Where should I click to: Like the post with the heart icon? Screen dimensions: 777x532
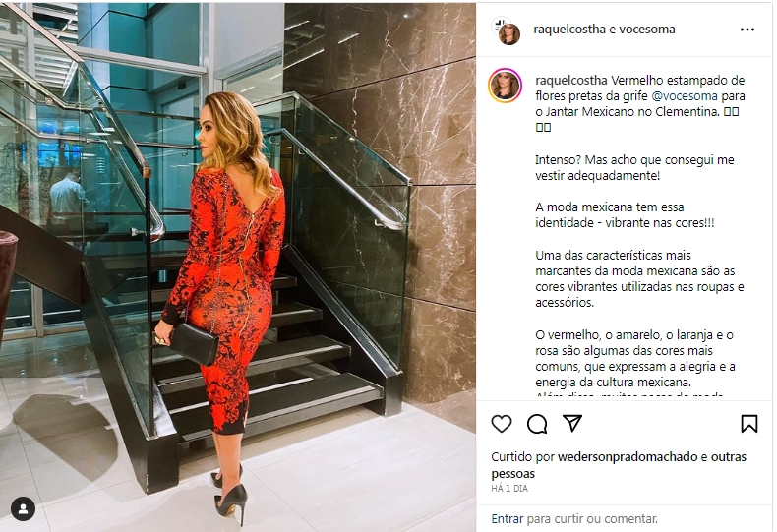501,424
